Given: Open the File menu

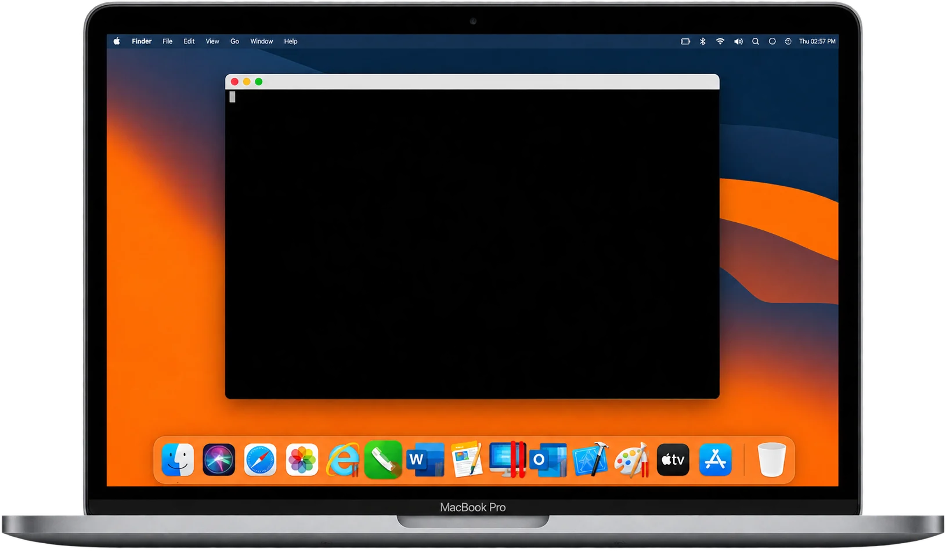Looking at the screenshot, I should 167,41.
